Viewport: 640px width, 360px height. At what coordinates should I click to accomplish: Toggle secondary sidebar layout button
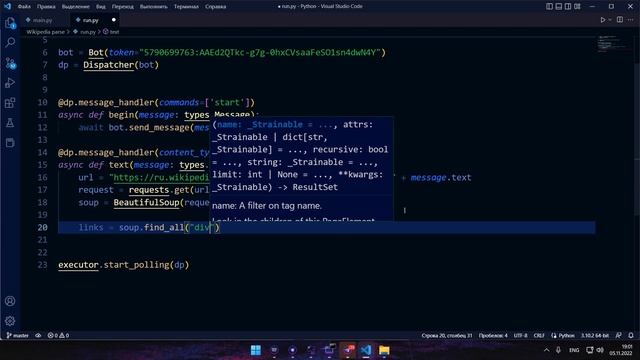pos(568,7)
